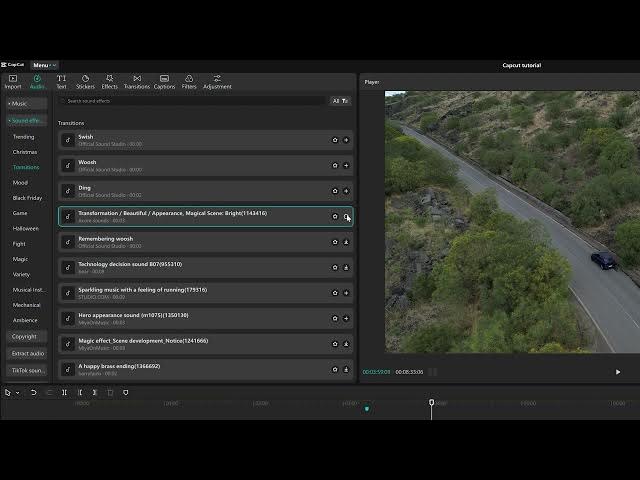Preview the Ding sound thumbnail
Screen dimensions: 640x480
[68, 191]
